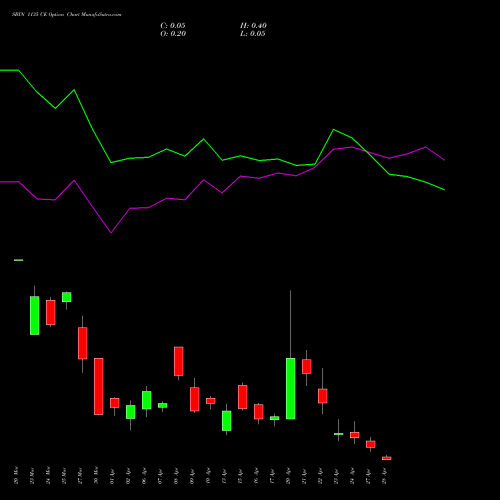Click the purple line's lowest point near 01 Apr
The width and height of the screenshot is (500, 500).
pos(111,233)
